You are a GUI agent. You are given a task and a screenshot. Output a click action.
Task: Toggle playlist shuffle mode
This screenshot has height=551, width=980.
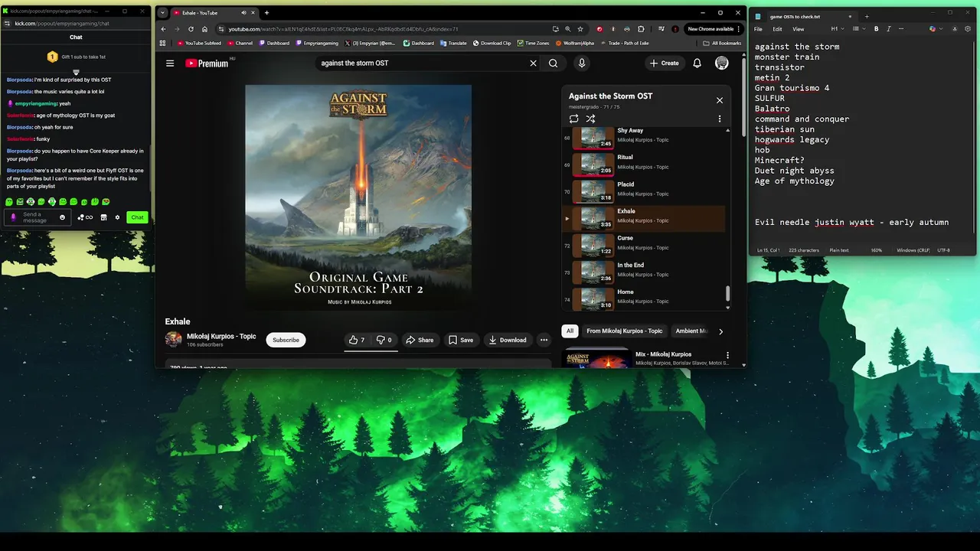pos(590,119)
